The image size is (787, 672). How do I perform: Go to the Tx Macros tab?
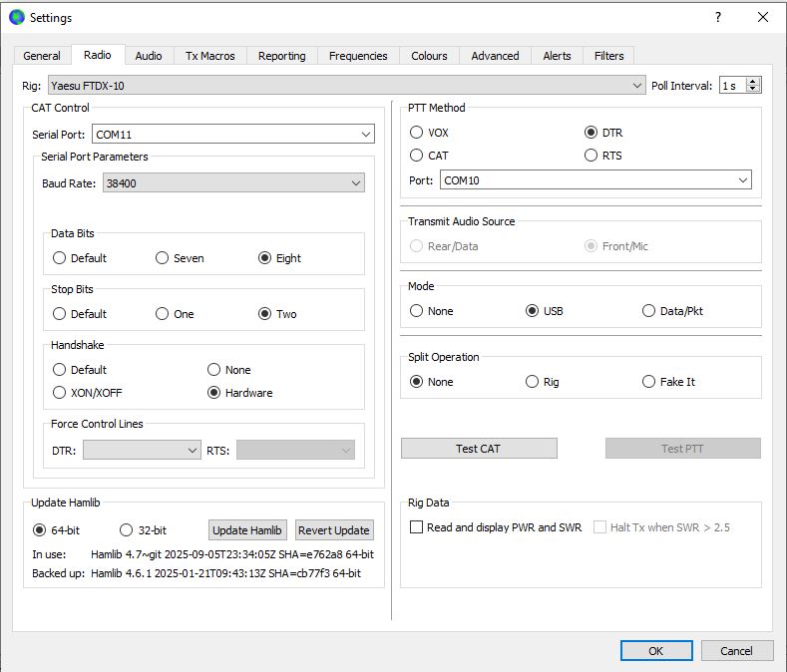pos(210,56)
